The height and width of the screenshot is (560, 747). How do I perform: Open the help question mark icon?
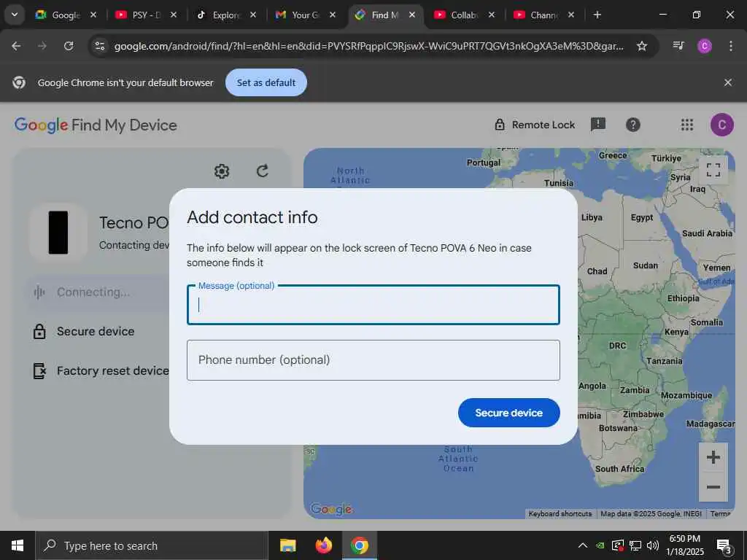click(x=632, y=125)
